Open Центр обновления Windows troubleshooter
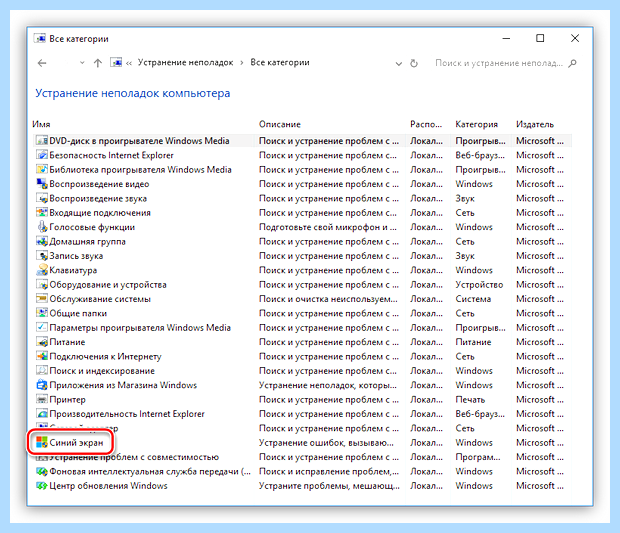The image size is (620, 533). click(108, 486)
